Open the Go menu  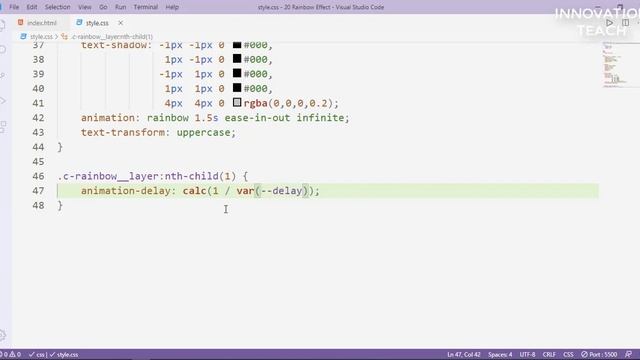click(103, 7)
